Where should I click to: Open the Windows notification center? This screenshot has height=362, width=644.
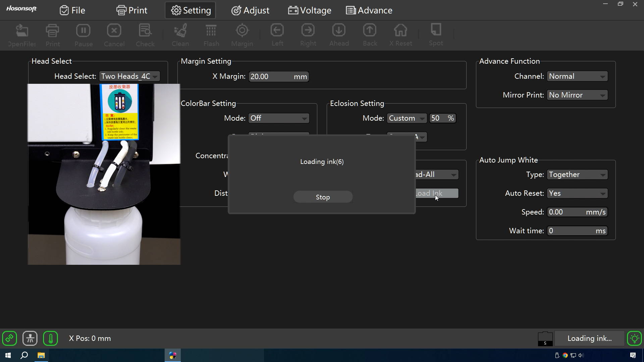tap(633, 355)
